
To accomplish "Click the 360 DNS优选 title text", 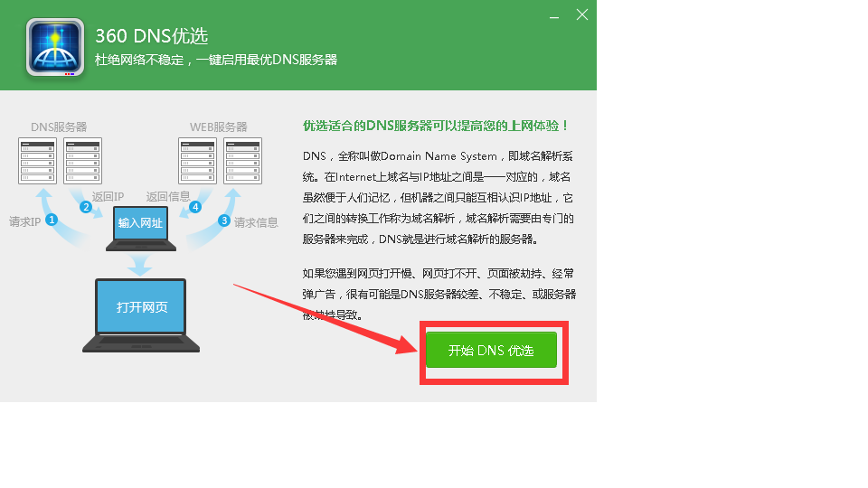I will click(152, 36).
